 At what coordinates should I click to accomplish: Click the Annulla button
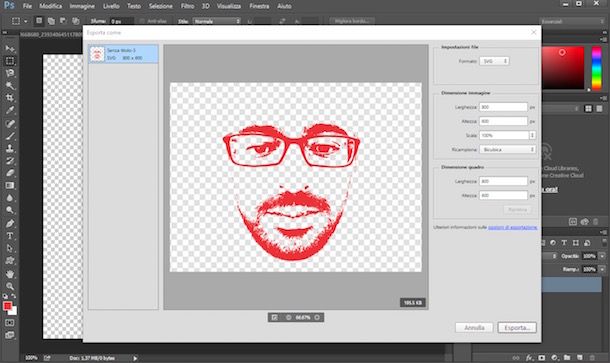click(474, 328)
